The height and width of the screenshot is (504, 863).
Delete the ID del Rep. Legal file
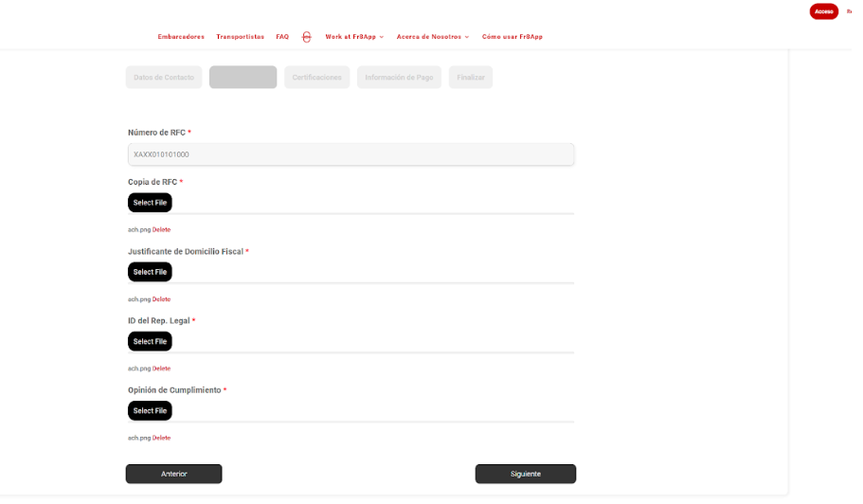pyautogui.click(x=161, y=369)
